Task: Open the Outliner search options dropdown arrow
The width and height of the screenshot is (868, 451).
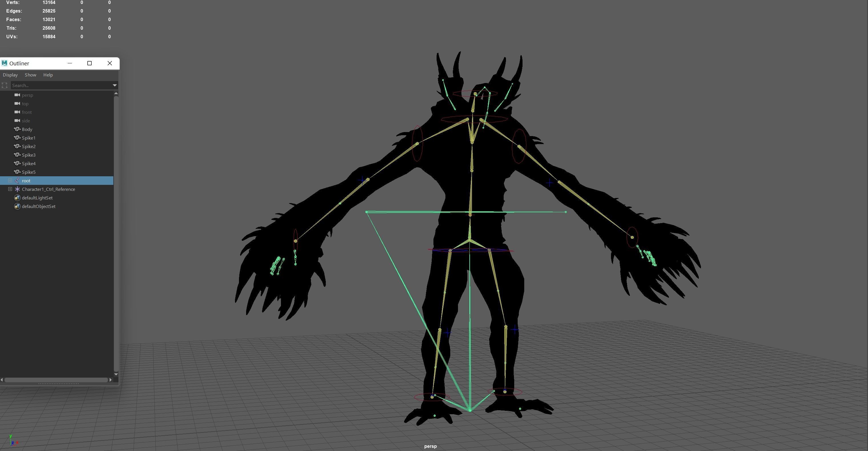Action: click(x=114, y=86)
